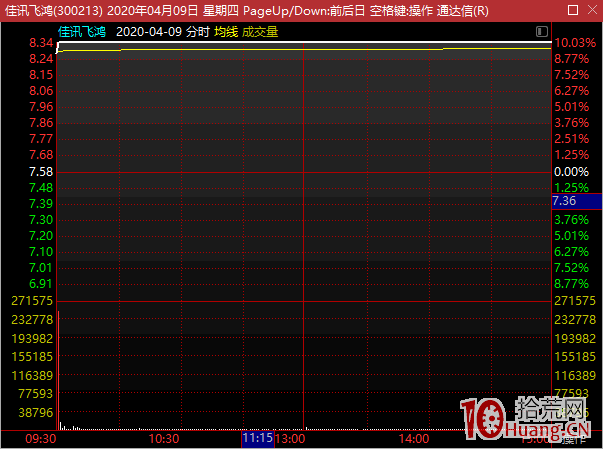The width and height of the screenshot is (603, 449).
Task: Click the highlighted 11:15 time marker
Action: 257,439
